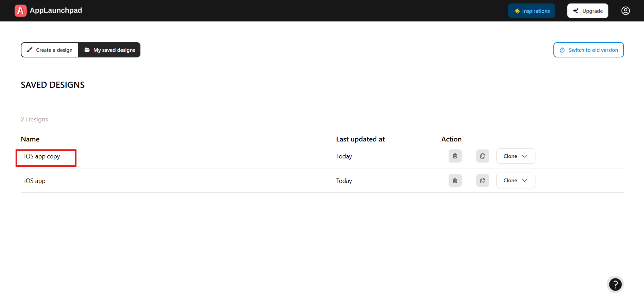Viewport: 644px width, 303px height.
Task: Open the user account profile icon
Action: click(625, 11)
